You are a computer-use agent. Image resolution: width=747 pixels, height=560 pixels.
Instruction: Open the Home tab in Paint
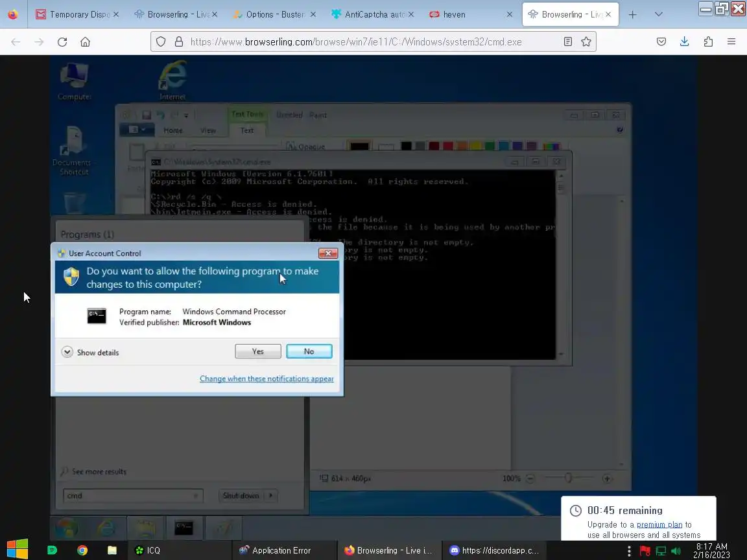tap(173, 130)
